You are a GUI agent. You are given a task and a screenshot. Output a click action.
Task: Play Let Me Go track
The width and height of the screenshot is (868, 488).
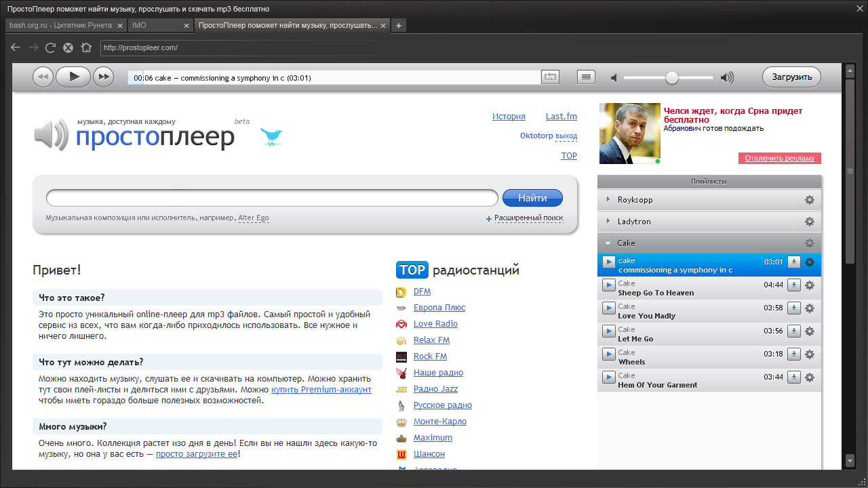[608, 331]
